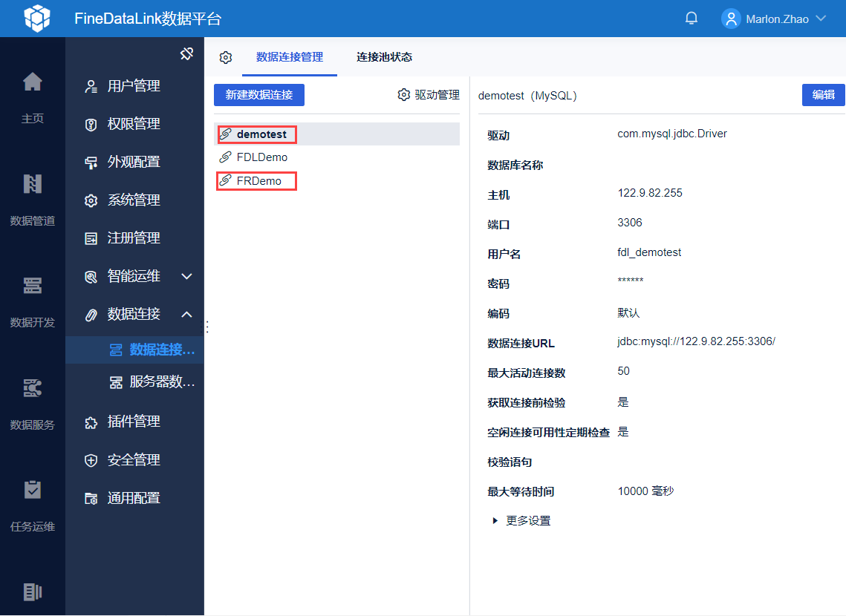Click the link icon beside FDLDemo
The width and height of the screenshot is (846, 616).
pos(225,157)
